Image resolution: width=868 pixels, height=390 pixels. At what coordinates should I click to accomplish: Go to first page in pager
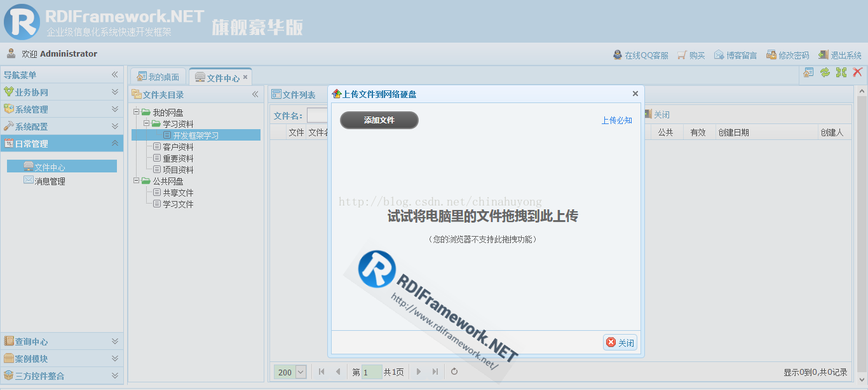[322, 372]
